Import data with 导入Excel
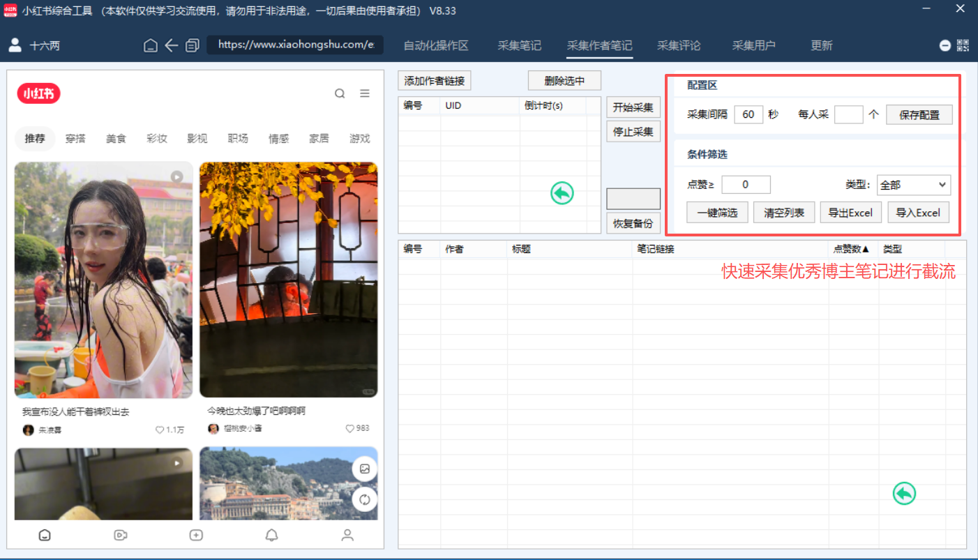This screenshot has width=978, height=560. (x=919, y=213)
